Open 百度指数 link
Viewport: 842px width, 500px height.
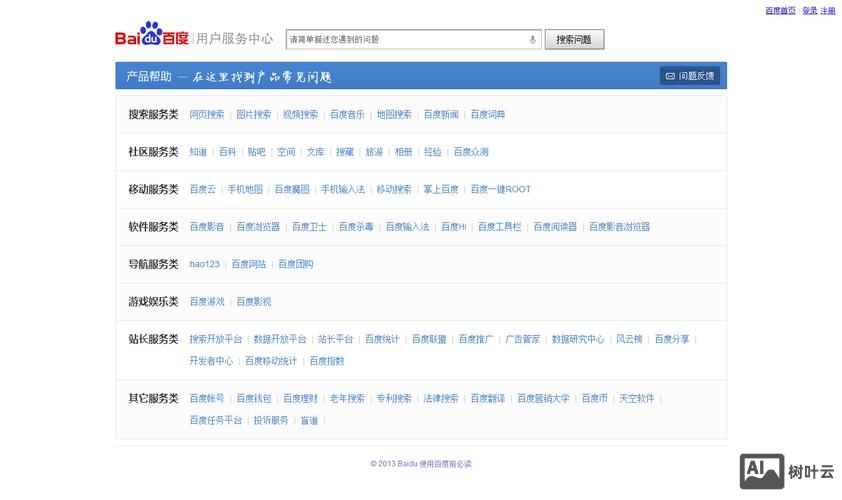click(326, 361)
